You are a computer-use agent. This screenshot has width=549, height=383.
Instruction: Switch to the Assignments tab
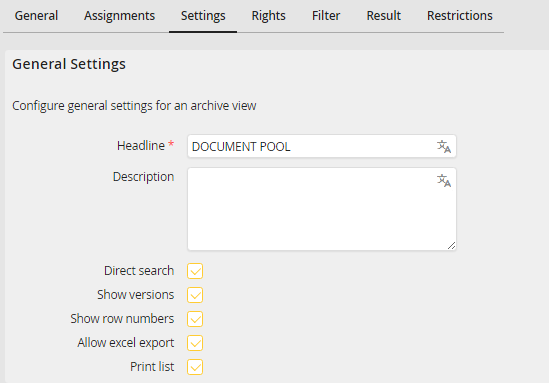click(119, 16)
